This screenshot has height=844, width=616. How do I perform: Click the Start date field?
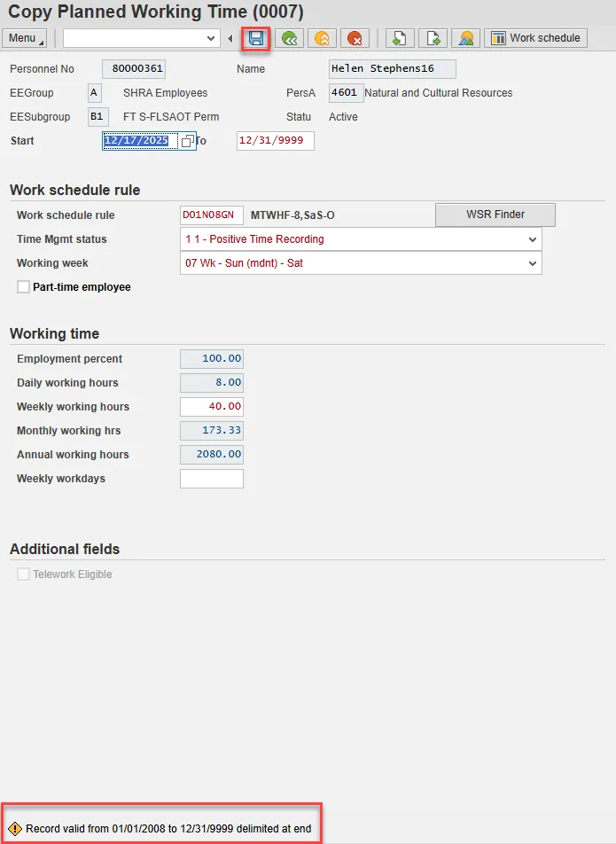(x=141, y=140)
